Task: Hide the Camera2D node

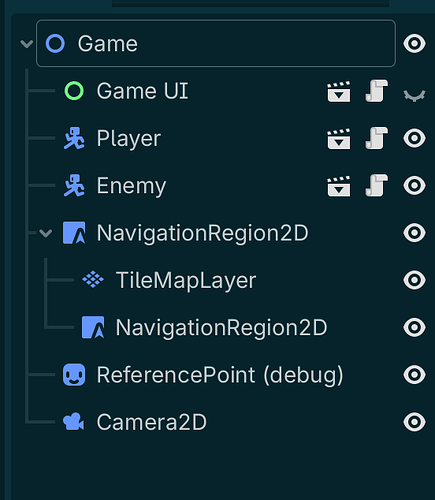Action: 414,422
